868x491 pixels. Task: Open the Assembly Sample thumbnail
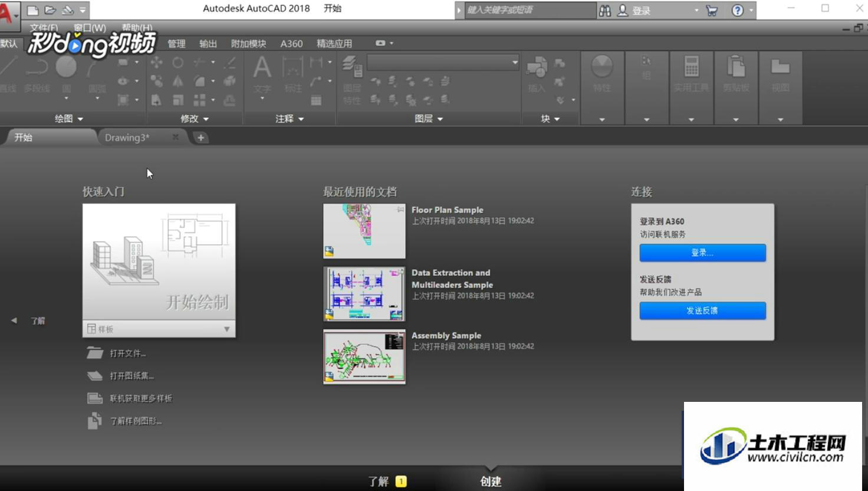364,356
